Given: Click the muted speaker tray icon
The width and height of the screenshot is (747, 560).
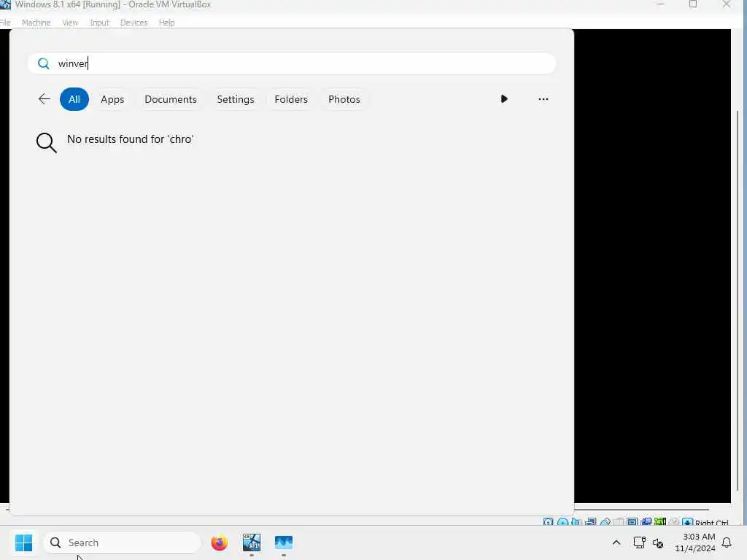Looking at the screenshot, I should point(658,542).
